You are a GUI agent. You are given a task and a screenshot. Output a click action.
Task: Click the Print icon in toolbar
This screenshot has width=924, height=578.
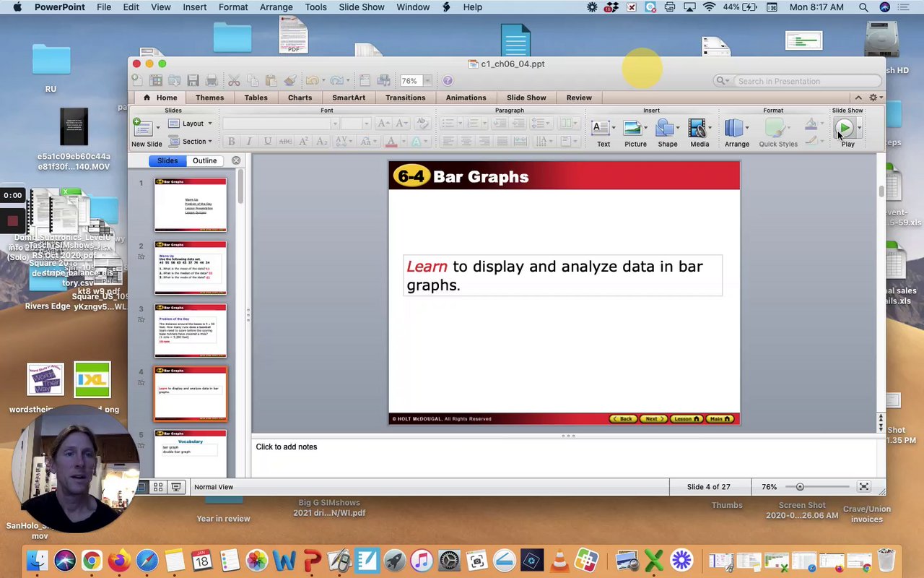coord(212,80)
